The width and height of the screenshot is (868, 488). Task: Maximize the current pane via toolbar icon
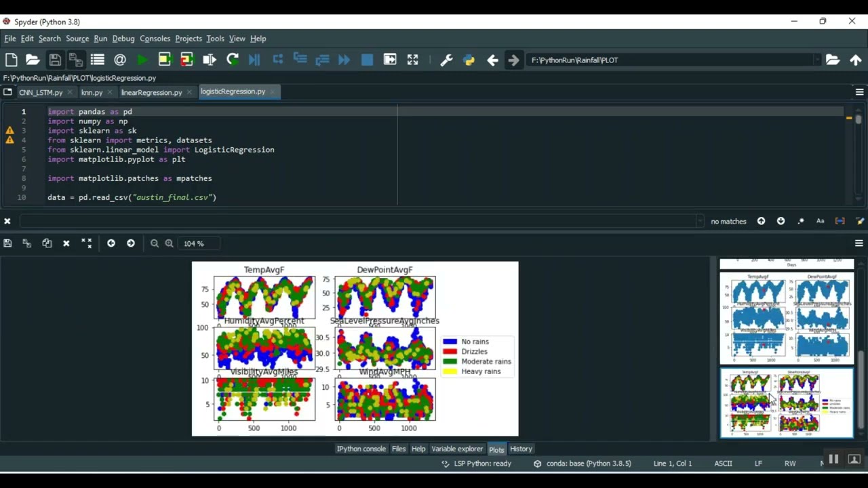412,60
